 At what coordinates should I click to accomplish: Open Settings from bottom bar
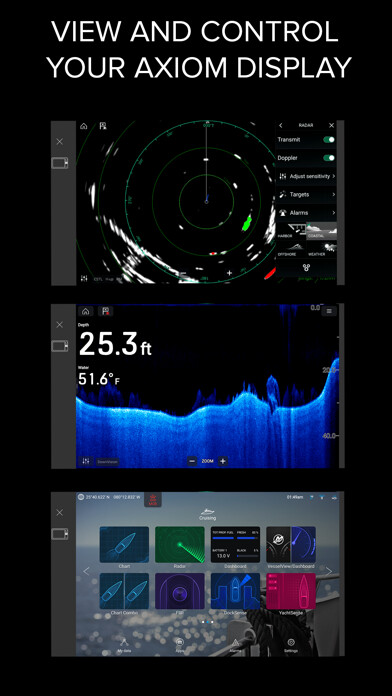(x=291, y=645)
